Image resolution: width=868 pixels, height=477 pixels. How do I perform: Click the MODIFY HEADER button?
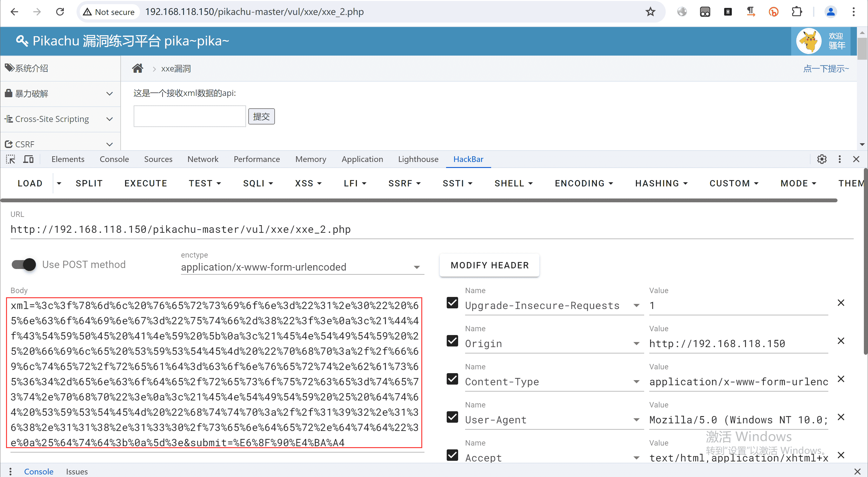click(x=489, y=265)
